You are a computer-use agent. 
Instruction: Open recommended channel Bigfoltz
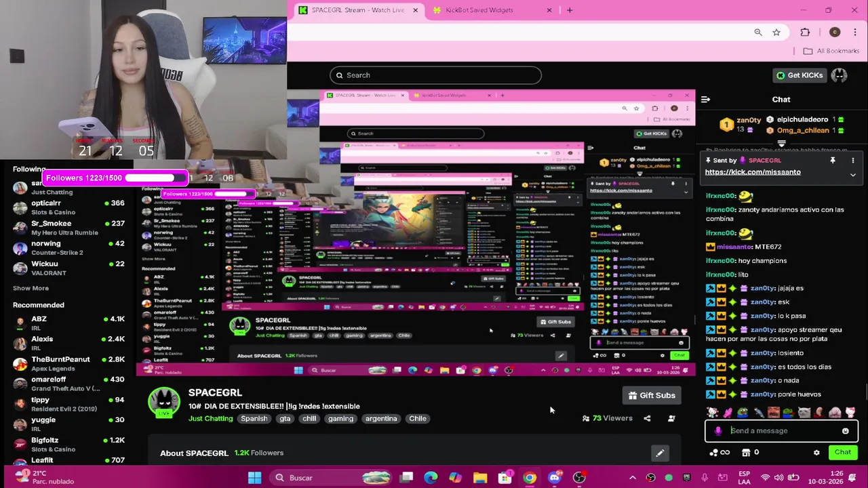[x=68, y=445]
